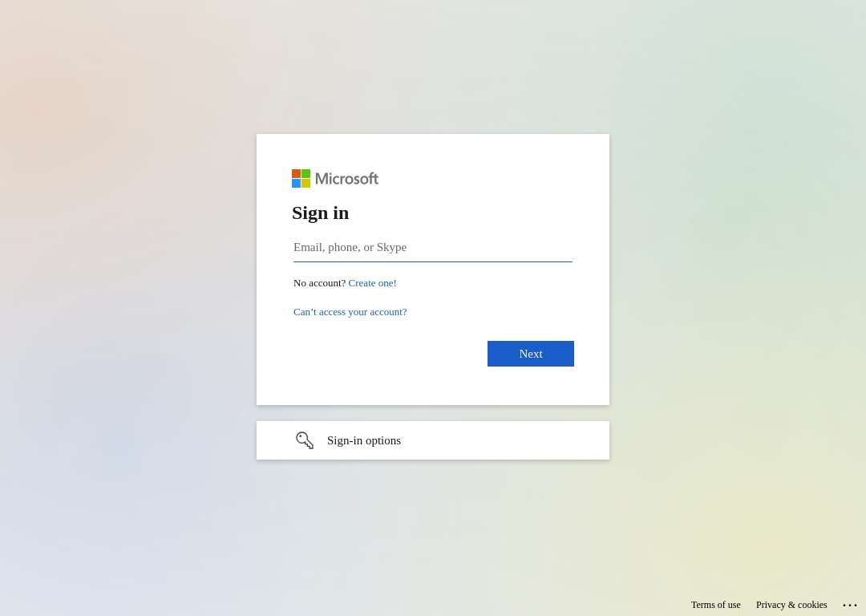Open the three-dot more options menu
Image resolution: width=866 pixels, height=616 pixels.
(849, 605)
